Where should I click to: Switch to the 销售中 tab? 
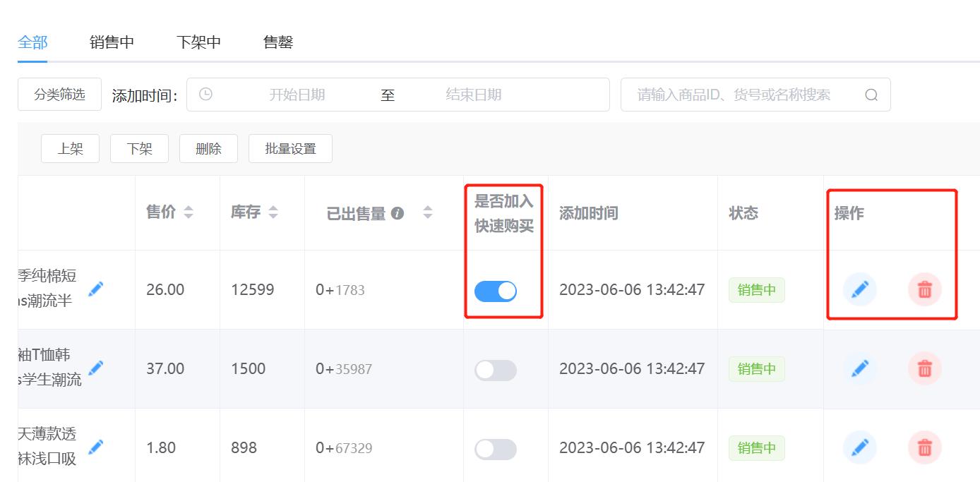(112, 42)
